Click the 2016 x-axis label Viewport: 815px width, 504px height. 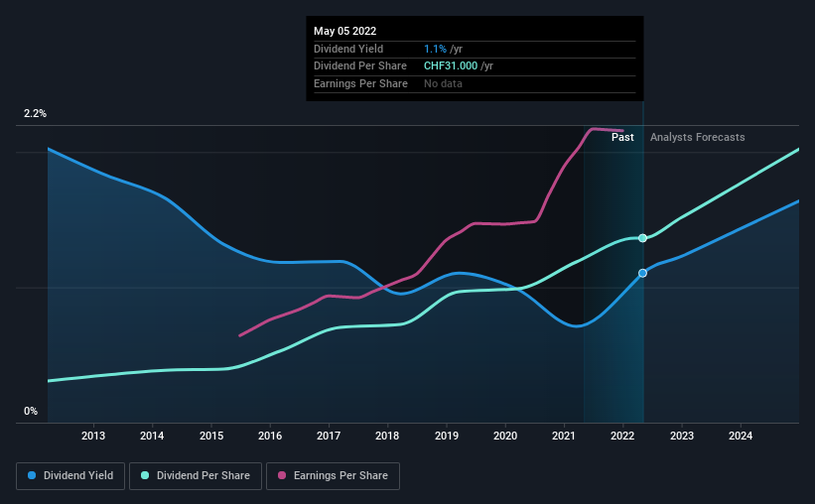click(270, 436)
